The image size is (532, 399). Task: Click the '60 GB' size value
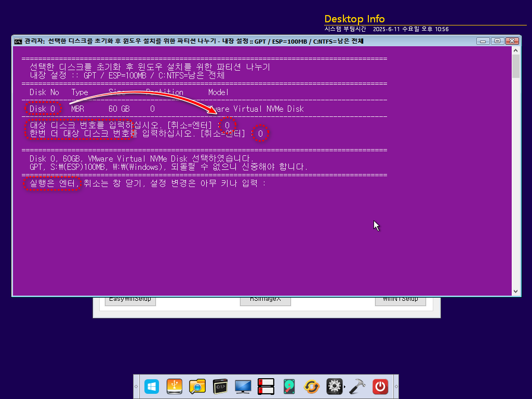[x=119, y=109]
